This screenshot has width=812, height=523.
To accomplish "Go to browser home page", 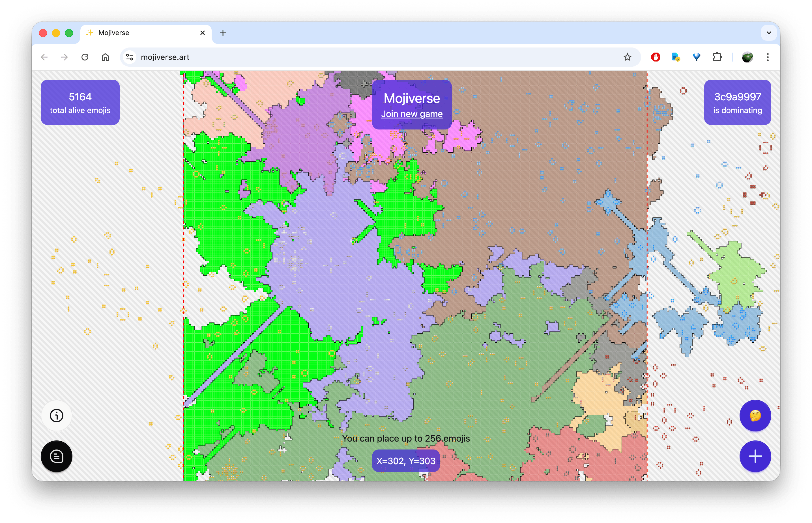I will pyautogui.click(x=105, y=57).
